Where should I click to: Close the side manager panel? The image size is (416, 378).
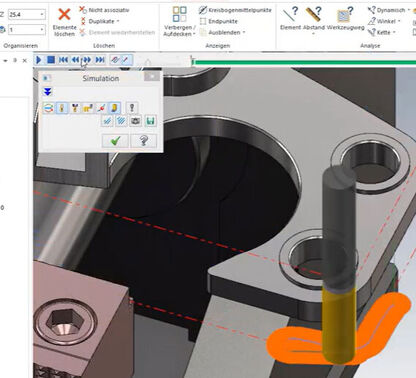coord(24,61)
